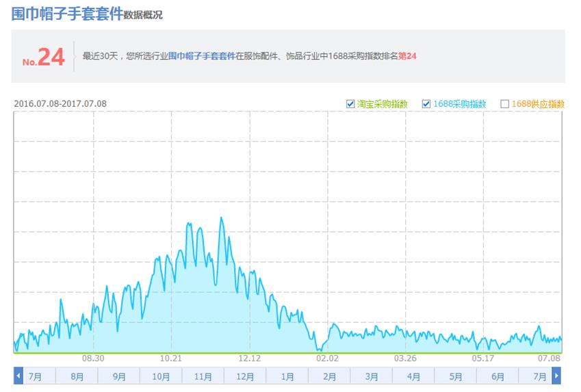Uncheck the 淘宝采购指数 checkbox

click(351, 104)
